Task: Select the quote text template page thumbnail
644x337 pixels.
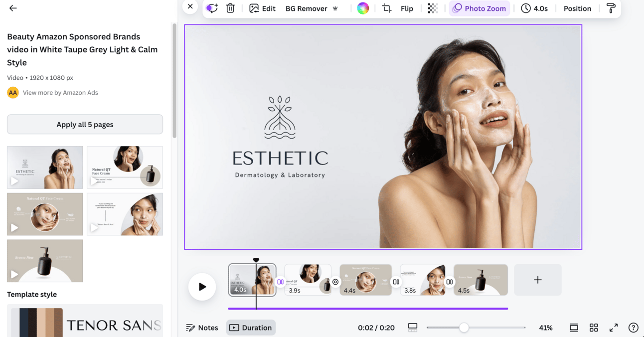Action: 125,214
